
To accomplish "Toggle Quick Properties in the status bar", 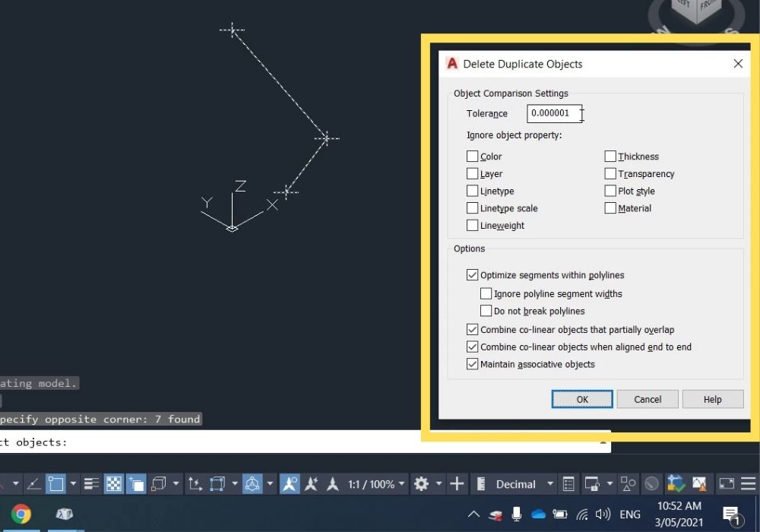I will tap(568, 483).
